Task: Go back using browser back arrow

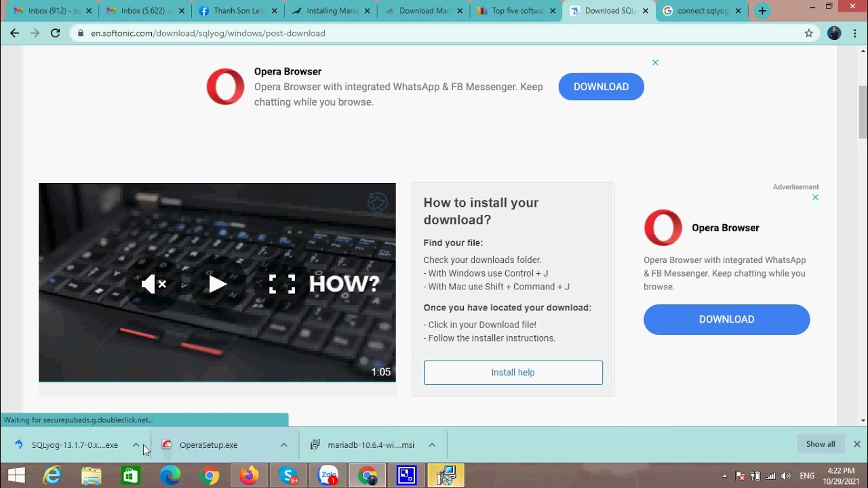Action: pos(14,33)
